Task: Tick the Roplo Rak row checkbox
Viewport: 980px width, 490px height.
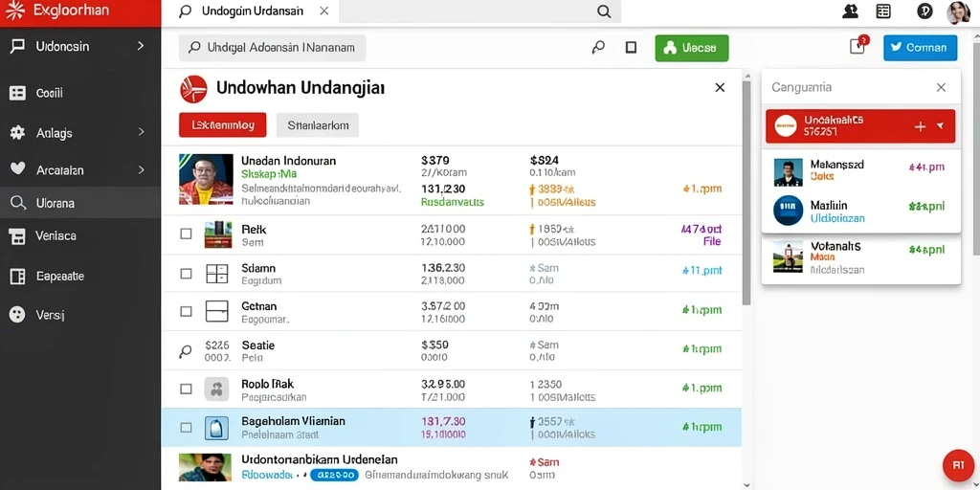Action: [x=186, y=389]
